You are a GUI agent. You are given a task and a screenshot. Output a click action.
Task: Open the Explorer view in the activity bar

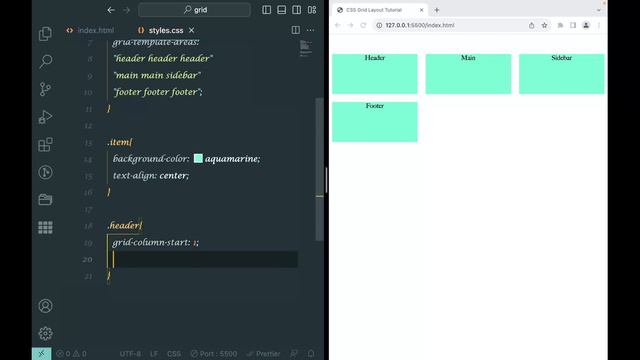click(x=45, y=34)
